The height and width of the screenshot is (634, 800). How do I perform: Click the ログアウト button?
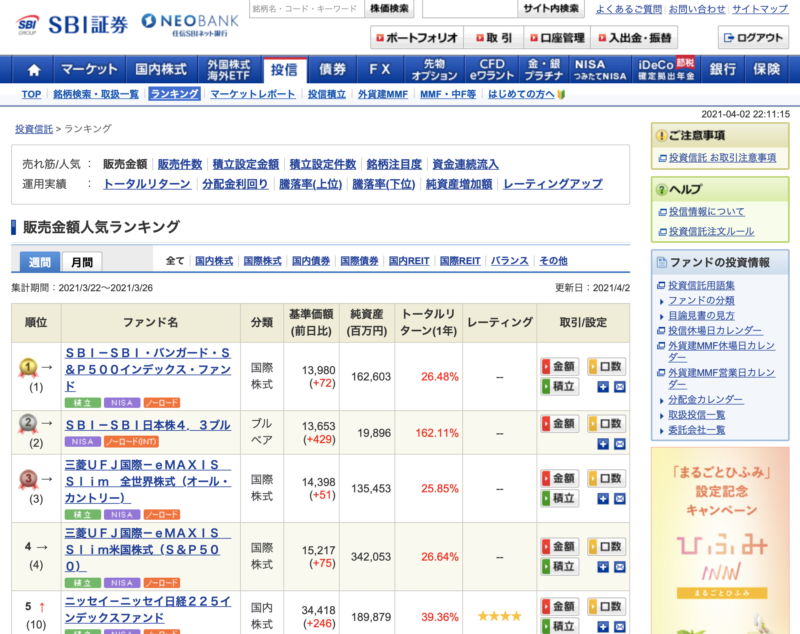[753, 38]
